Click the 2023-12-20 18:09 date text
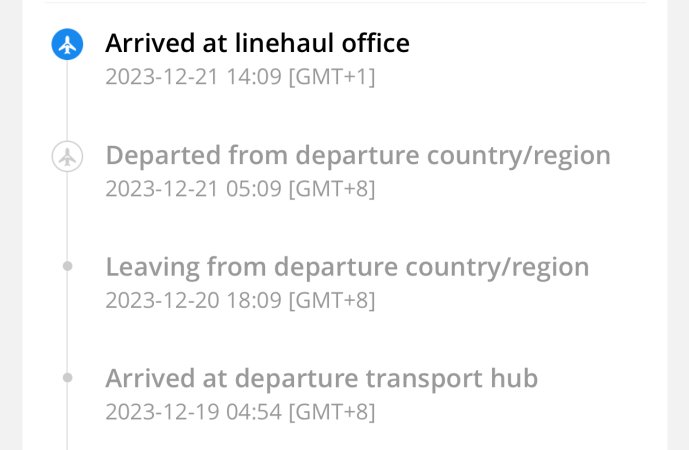This screenshot has height=450, width=689. [193, 301]
